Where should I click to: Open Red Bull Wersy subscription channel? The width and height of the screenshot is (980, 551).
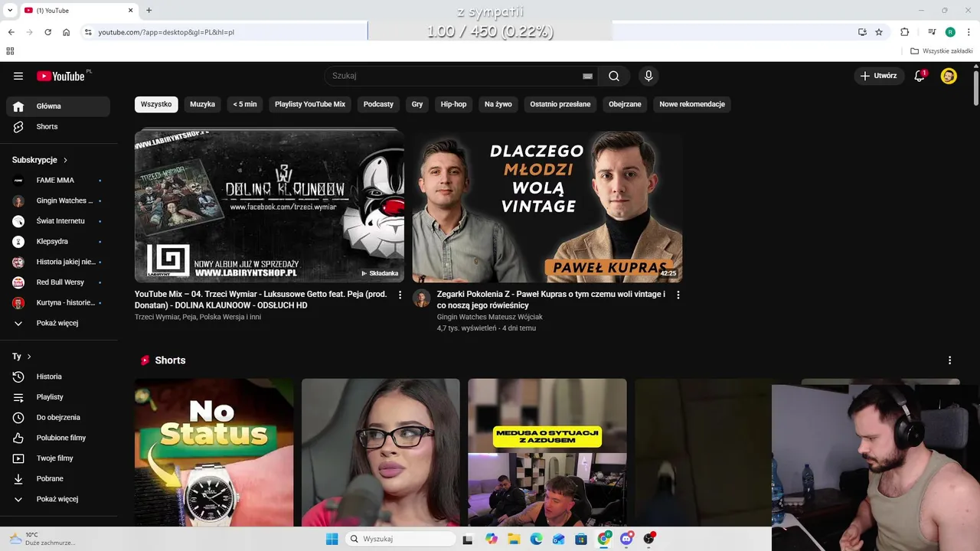click(x=58, y=282)
